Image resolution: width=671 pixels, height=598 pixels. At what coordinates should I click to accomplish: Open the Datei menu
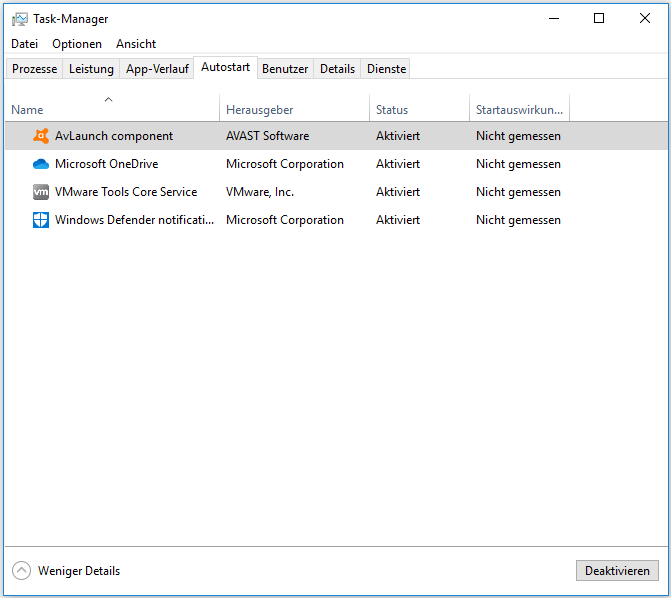click(x=24, y=44)
